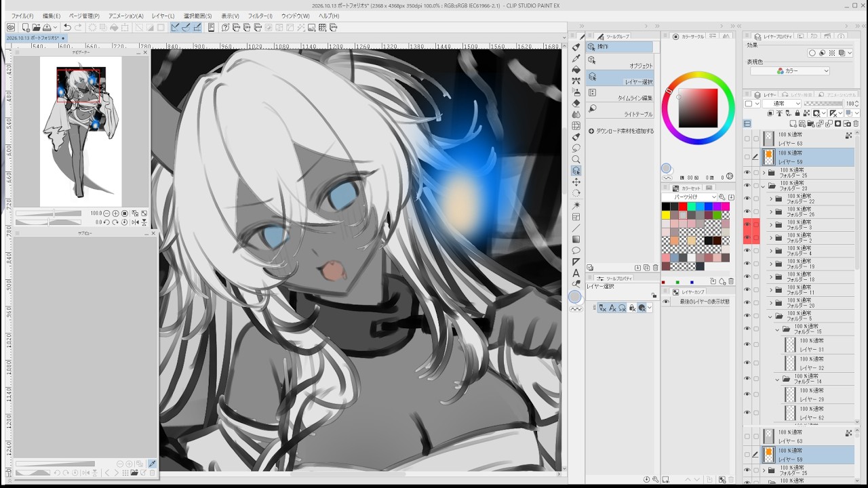Select the Fill bucket tool
This screenshot has height=488, width=868.
576,69
